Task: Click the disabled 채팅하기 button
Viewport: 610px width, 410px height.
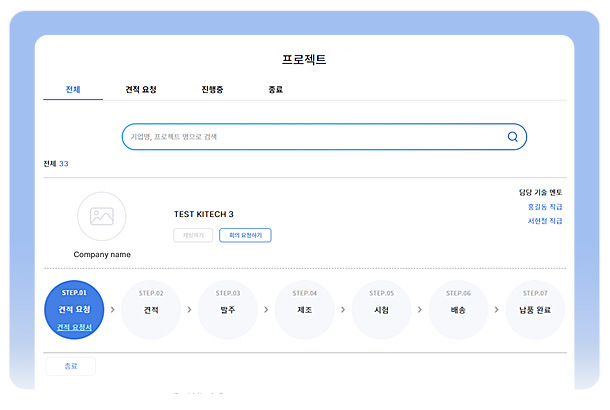Action: tap(193, 236)
